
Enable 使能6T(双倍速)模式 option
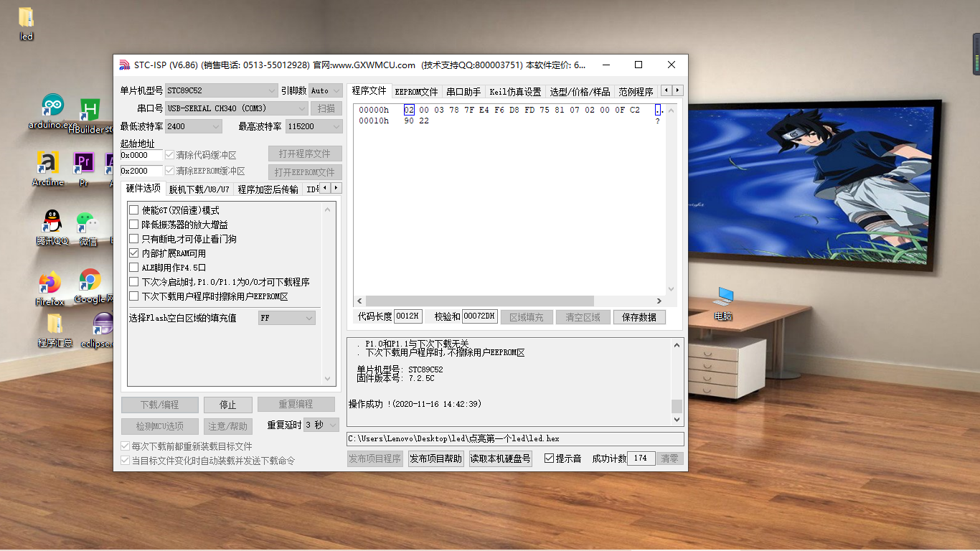[x=133, y=210]
